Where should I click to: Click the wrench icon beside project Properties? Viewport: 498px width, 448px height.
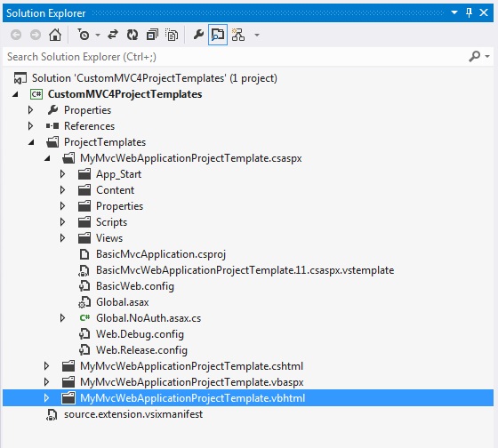[52, 110]
